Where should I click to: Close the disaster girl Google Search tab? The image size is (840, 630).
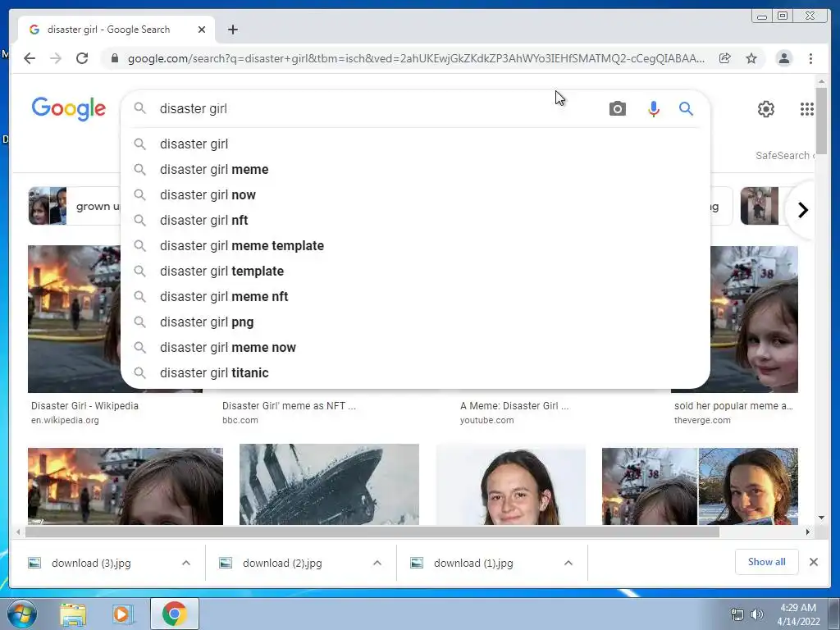pos(202,30)
